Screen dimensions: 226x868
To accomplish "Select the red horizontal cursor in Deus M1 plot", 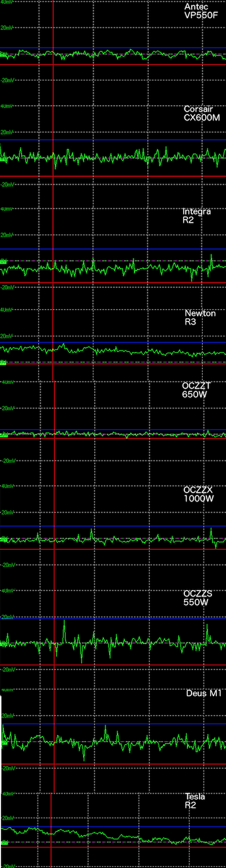I will 113,765.
